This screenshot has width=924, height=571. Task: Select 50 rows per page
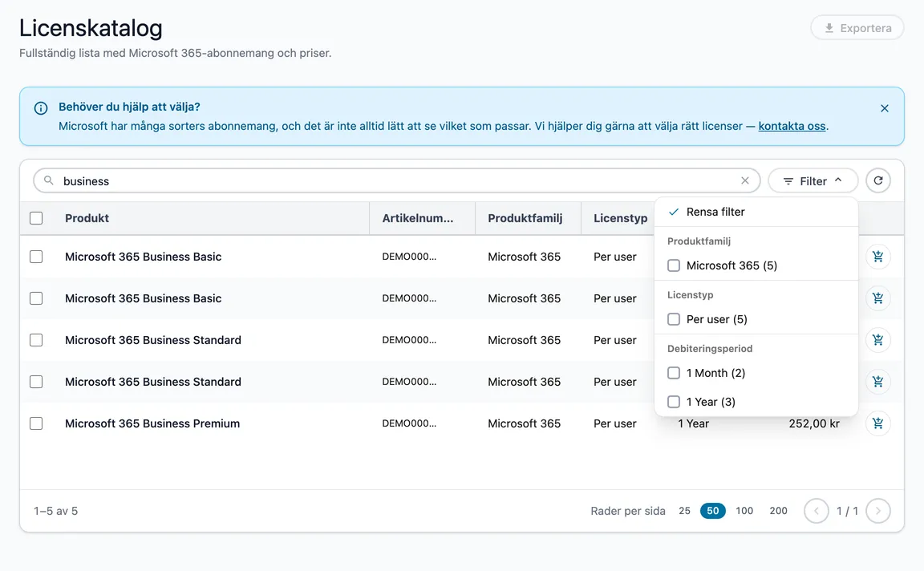tap(713, 511)
